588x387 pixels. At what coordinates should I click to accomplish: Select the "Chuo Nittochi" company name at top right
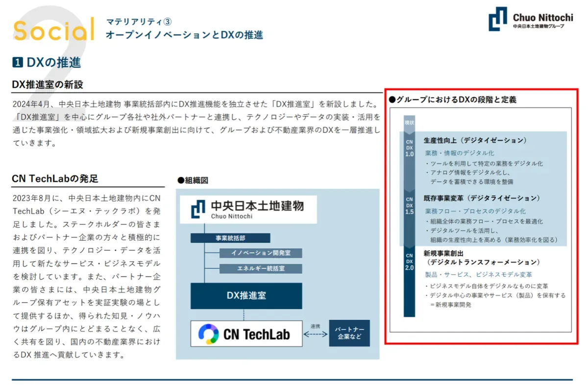[x=542, y=17]
